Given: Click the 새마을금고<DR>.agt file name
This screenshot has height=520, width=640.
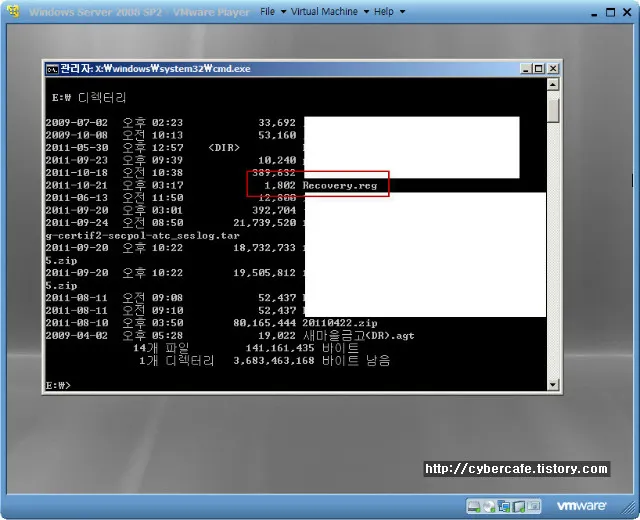Looking at the screenshot, I should click(x=358, y=336).
